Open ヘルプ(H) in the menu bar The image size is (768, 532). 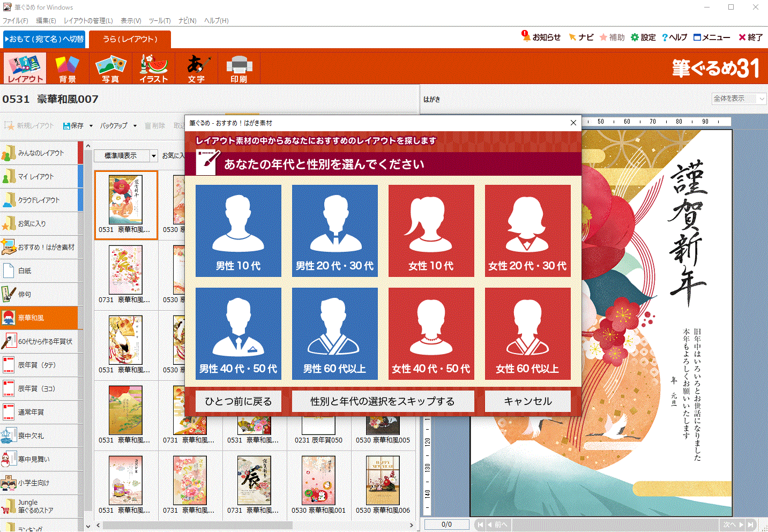(x=217, y=20)
